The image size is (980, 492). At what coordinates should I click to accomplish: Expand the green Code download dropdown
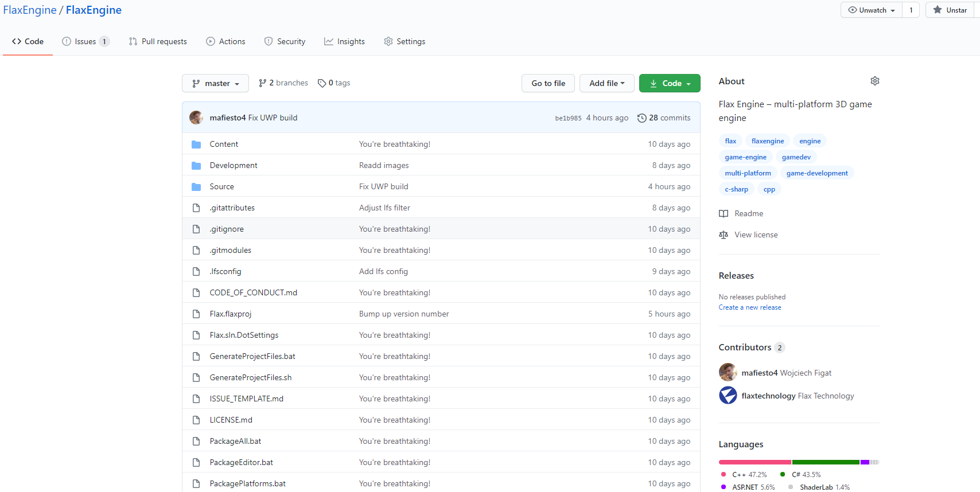[670, 83]
